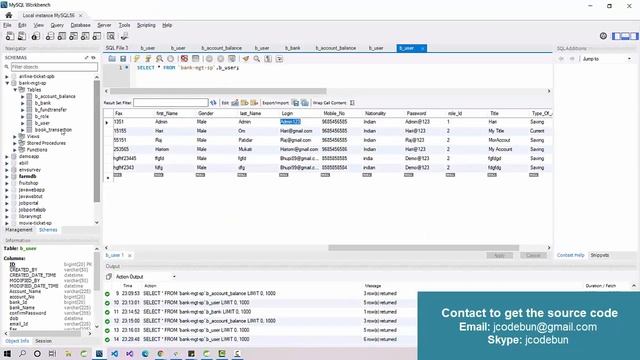Toggle the auto-commit mode icon

[x=232, y=59]
